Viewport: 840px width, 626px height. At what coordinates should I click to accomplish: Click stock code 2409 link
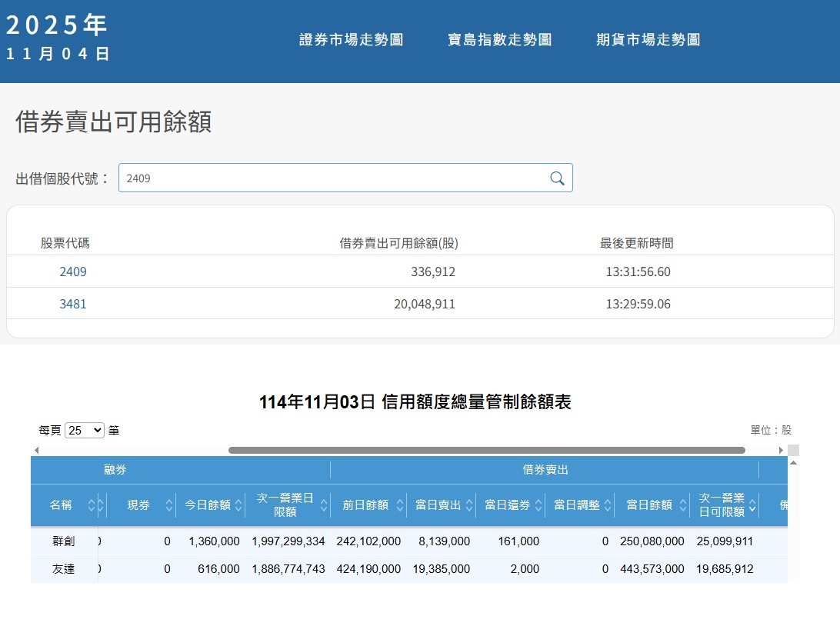click(x=73, y=271)
